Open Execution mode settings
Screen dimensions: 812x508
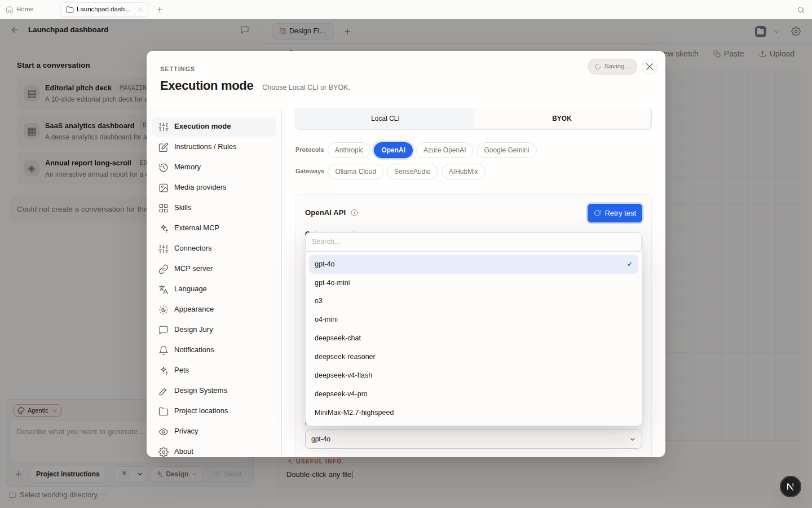214,126
